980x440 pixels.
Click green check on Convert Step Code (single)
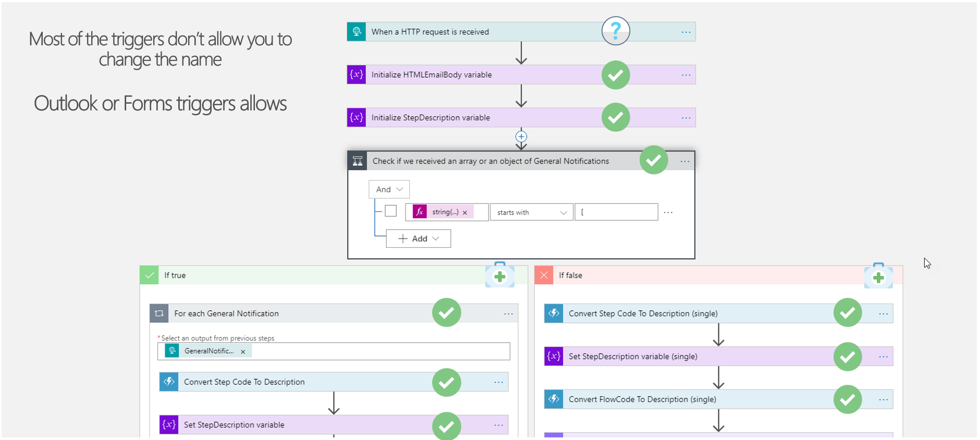[x=848, y=312]
